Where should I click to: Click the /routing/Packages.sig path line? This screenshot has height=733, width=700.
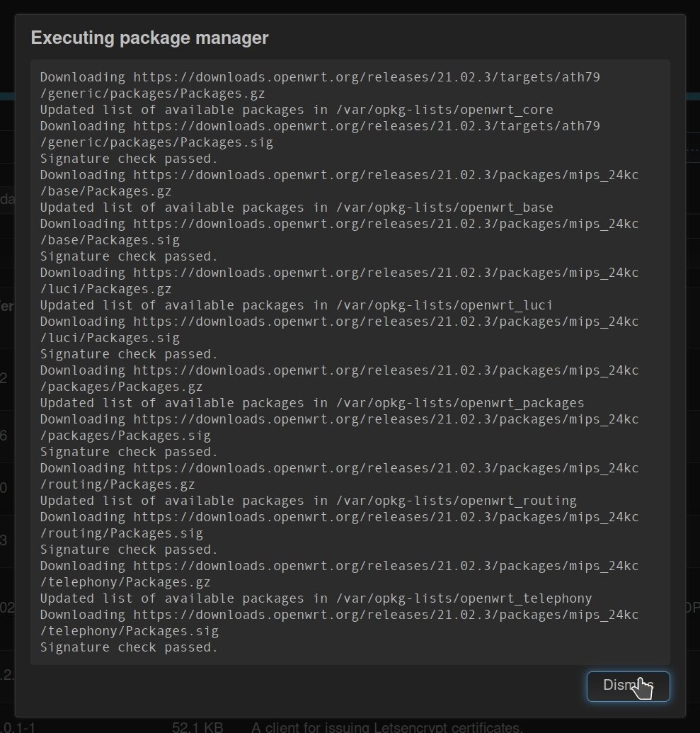[x=121, y=533]
